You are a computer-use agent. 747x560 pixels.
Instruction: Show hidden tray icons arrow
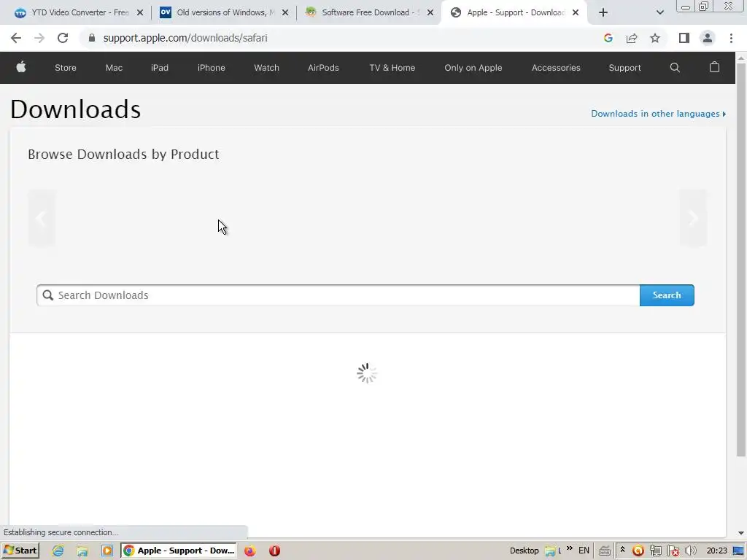point(622,550)
